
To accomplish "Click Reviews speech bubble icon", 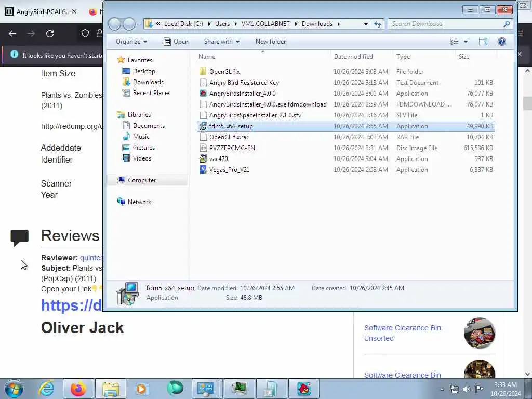I will pos(19,237).
